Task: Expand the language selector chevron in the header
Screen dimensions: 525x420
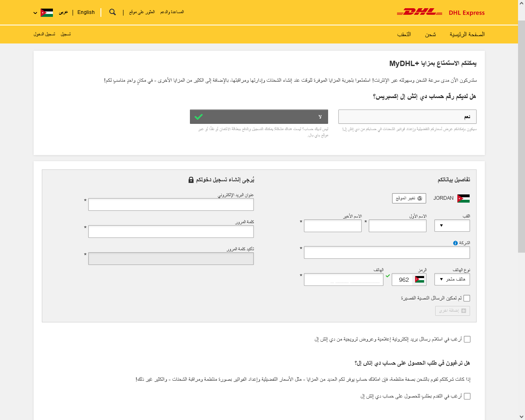Action: coord(35,13)
